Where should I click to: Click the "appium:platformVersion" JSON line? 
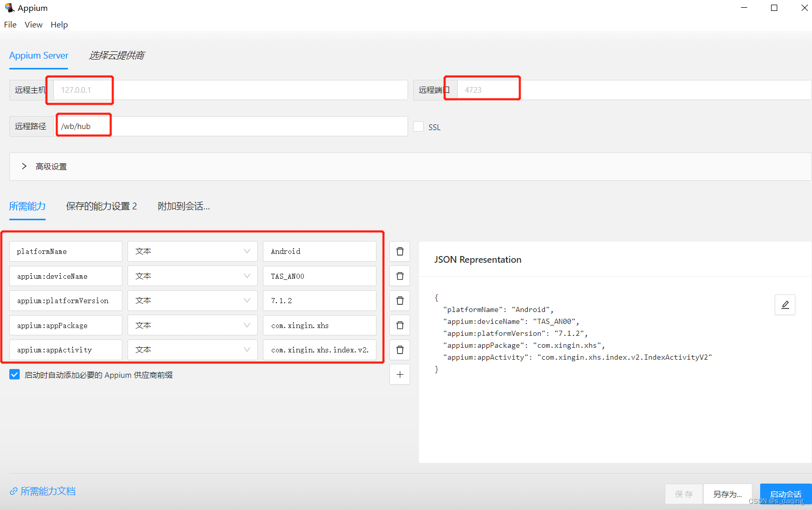515,333
